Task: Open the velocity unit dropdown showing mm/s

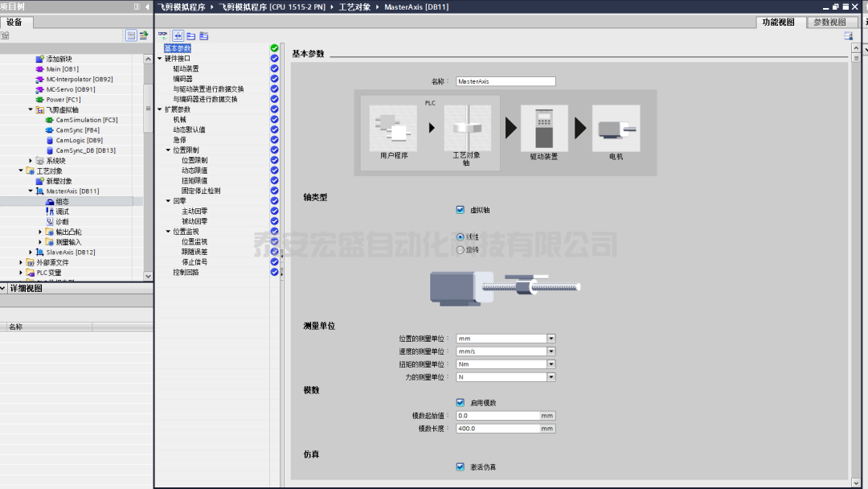Action: (551, 351)
